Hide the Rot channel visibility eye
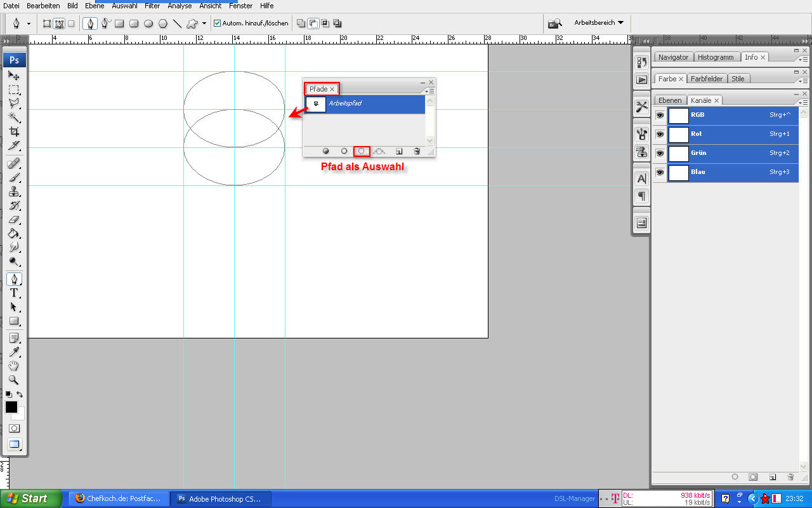Viewport: 812px width, 508px height. (660, 135)
